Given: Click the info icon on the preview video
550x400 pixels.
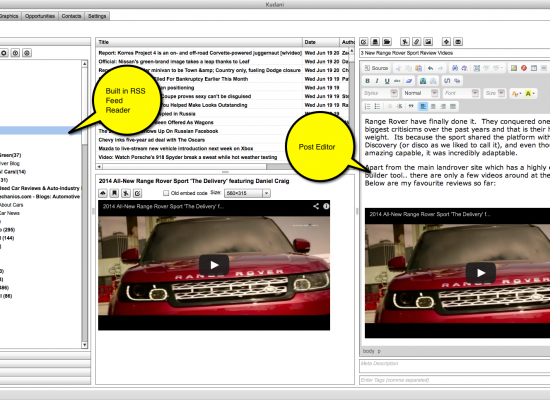Looking at the screenshot, I should point(326,206).
